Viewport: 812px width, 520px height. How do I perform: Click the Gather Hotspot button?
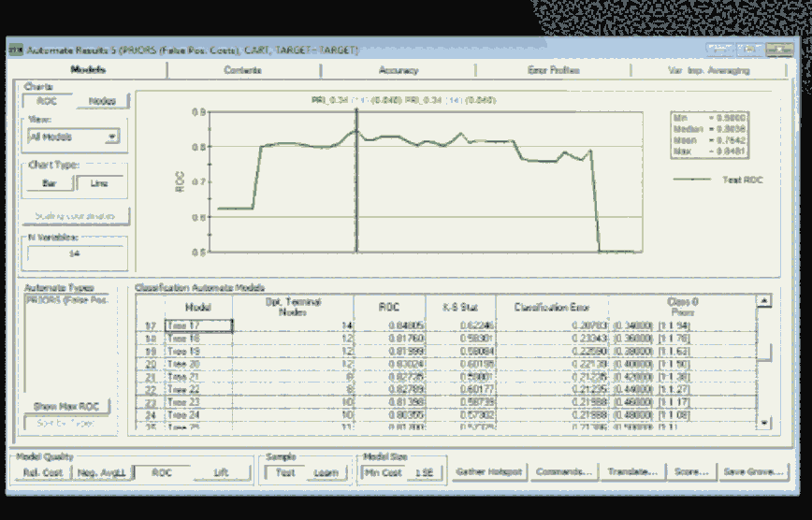coord(487,472)
